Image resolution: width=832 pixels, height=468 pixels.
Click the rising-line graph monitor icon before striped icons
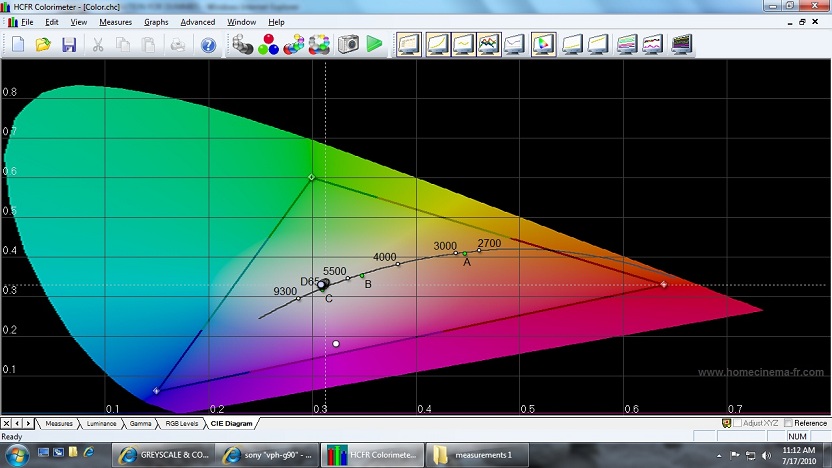(598, 45)
